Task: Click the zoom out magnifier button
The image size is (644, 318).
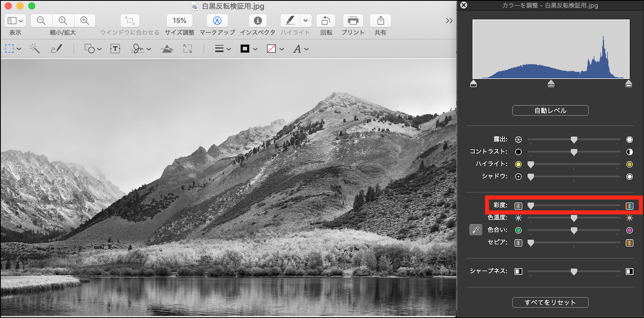Action: coord(41,21)
